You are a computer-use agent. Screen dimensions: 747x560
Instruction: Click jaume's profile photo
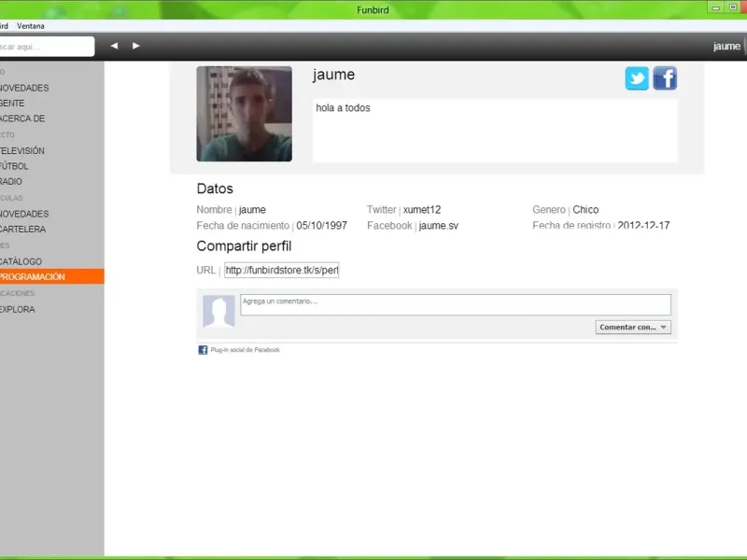(x=245, y=114)
